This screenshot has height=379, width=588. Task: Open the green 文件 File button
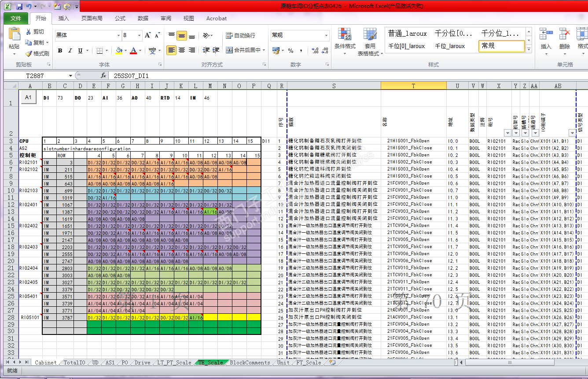coord(16,19)
